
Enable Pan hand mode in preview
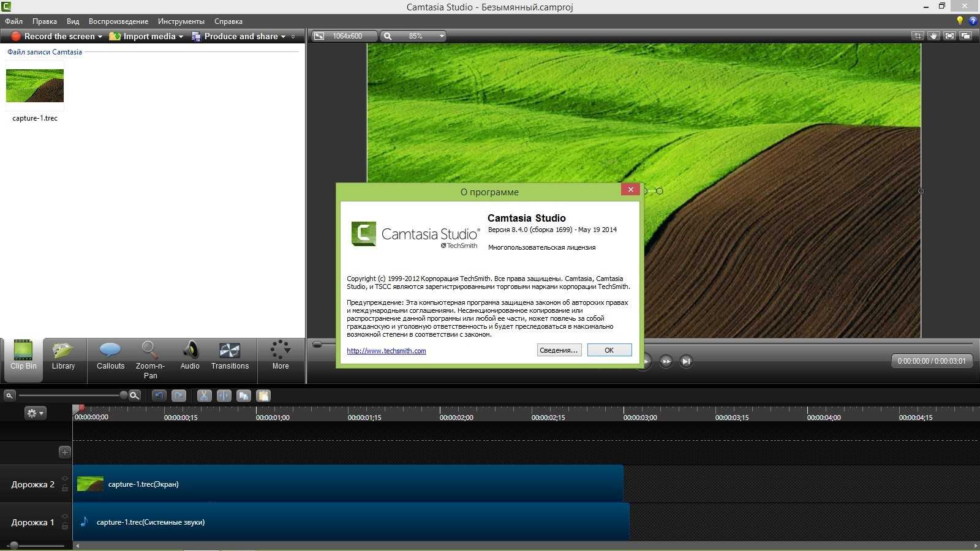coord(933,36)
